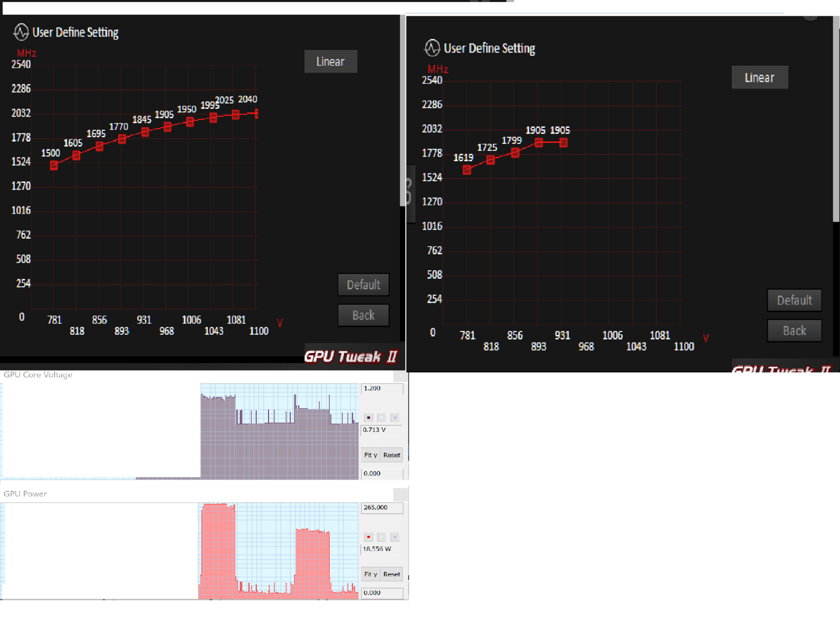Edit the 265.000 max field for power graph
This screenshot has height=620, width=840.
382,508
